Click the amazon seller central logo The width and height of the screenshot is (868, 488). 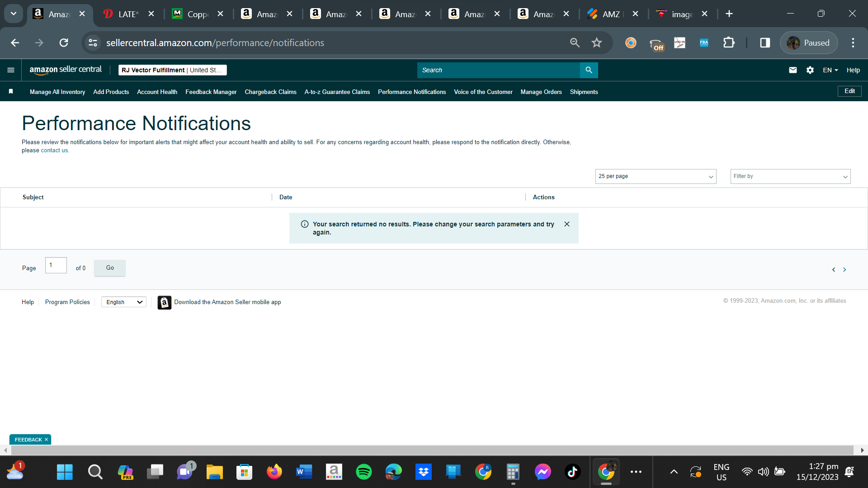tap(66, 70)
